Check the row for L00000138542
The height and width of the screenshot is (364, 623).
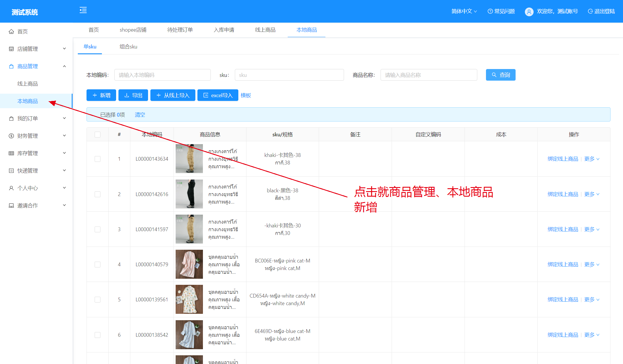point(98,335)
